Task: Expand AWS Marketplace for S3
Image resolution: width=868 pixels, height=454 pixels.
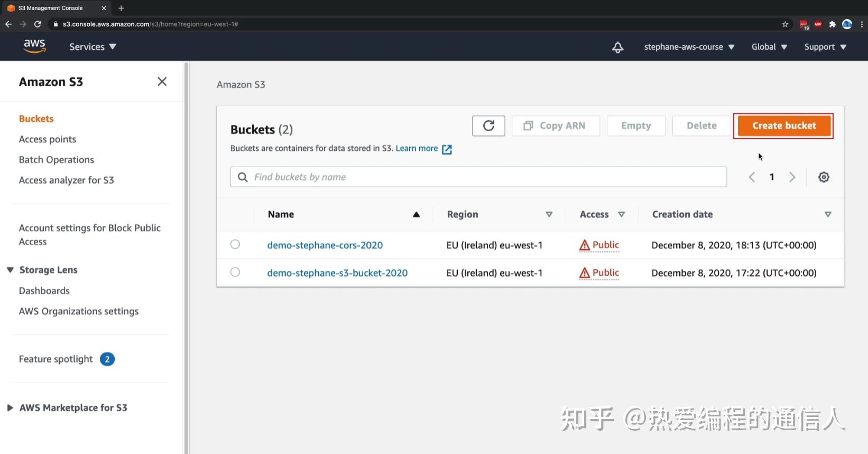Action: click(10, 408)
